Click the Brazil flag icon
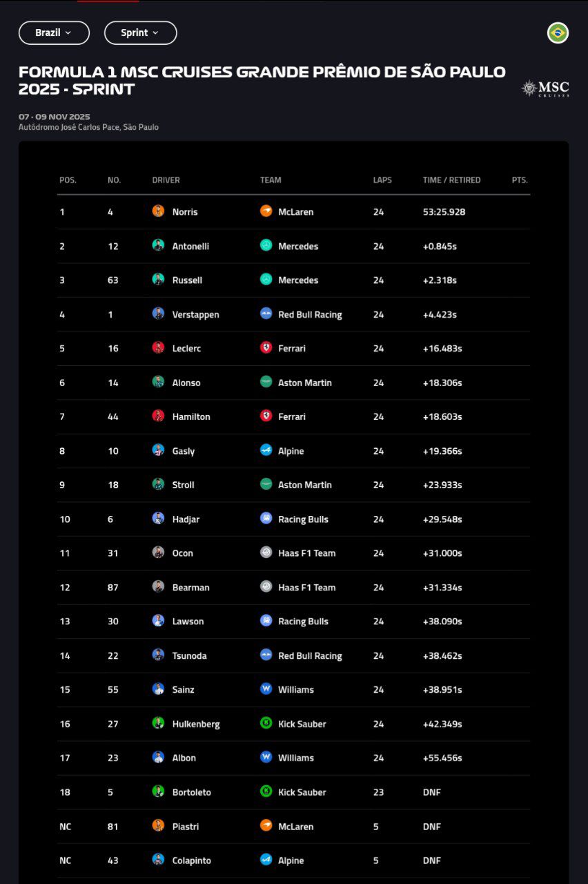 click(x=558, y=32)
